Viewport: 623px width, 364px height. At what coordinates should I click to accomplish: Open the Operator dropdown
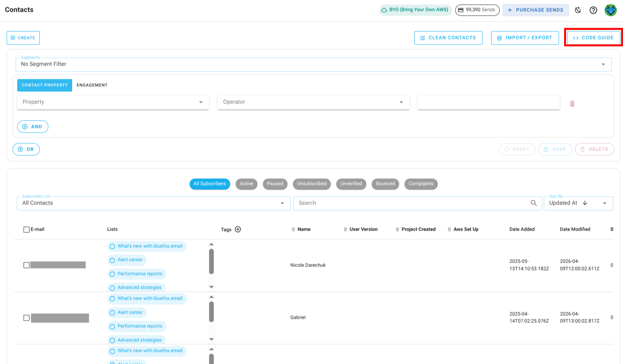tap(314, 102)
